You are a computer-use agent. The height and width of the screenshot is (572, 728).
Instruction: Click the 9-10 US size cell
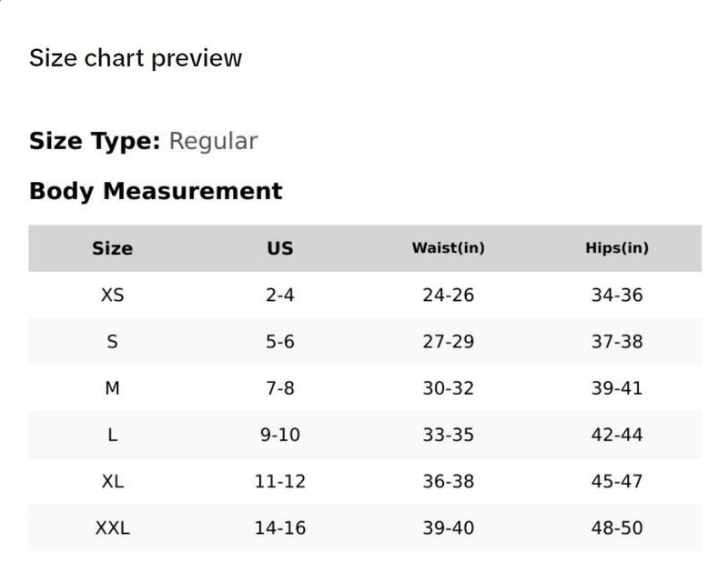(x=280, y=436)
